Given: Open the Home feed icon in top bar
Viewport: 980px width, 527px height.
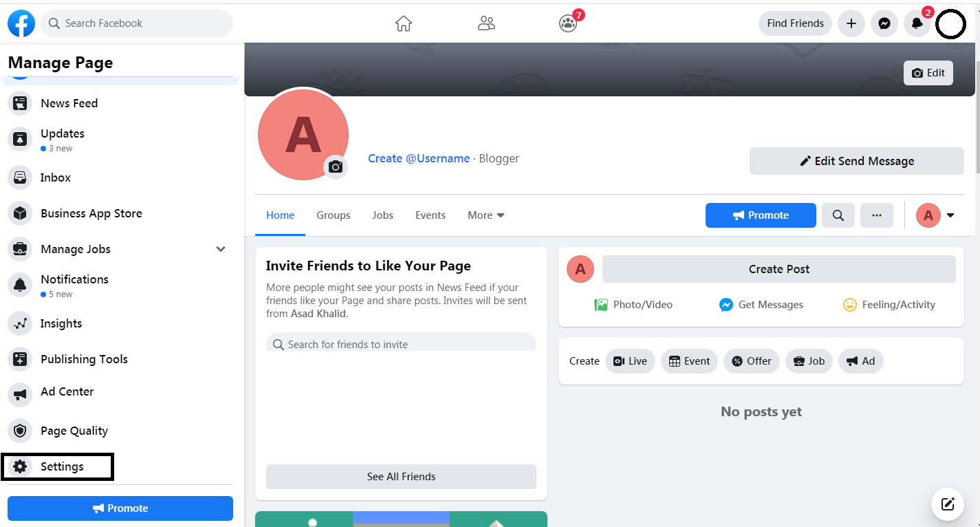Looking at the screenshot, I should click(404, 23).
